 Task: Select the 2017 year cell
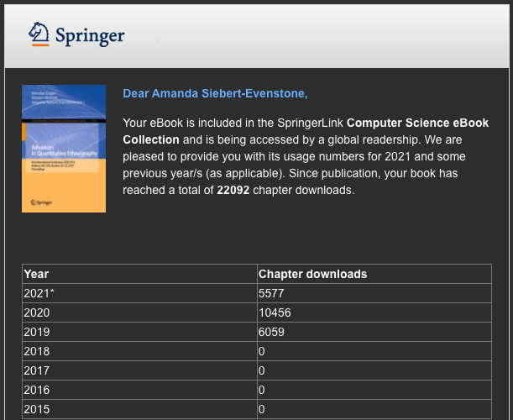coord(37,370)
